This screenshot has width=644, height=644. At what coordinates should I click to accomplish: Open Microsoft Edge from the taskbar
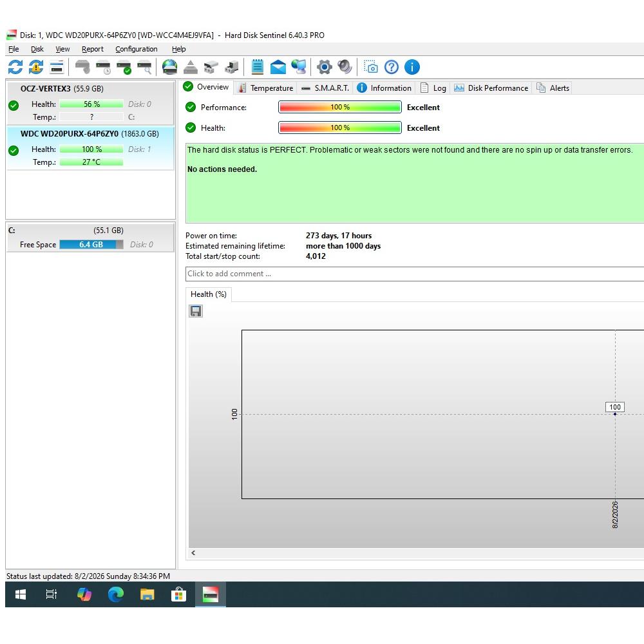116,594
